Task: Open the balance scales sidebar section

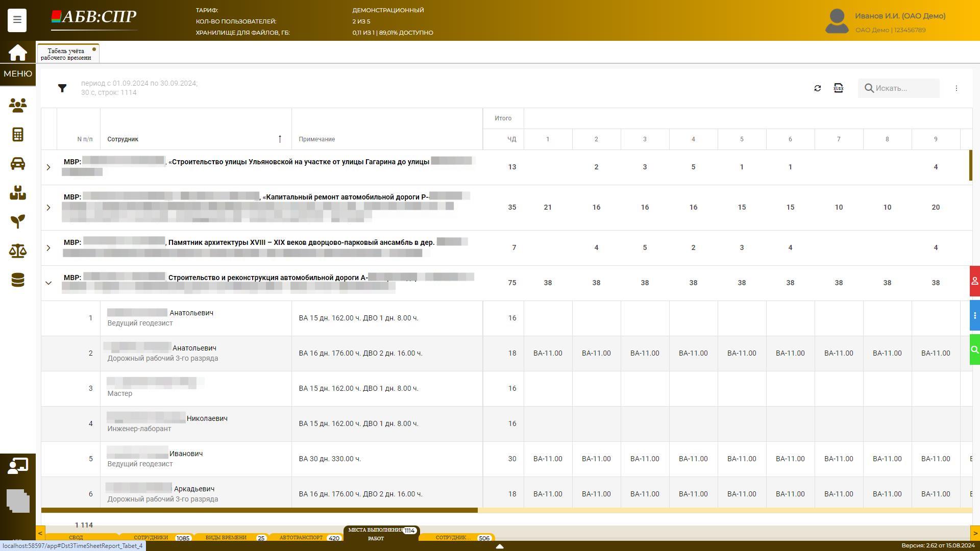Action: [x=18, y=251]
